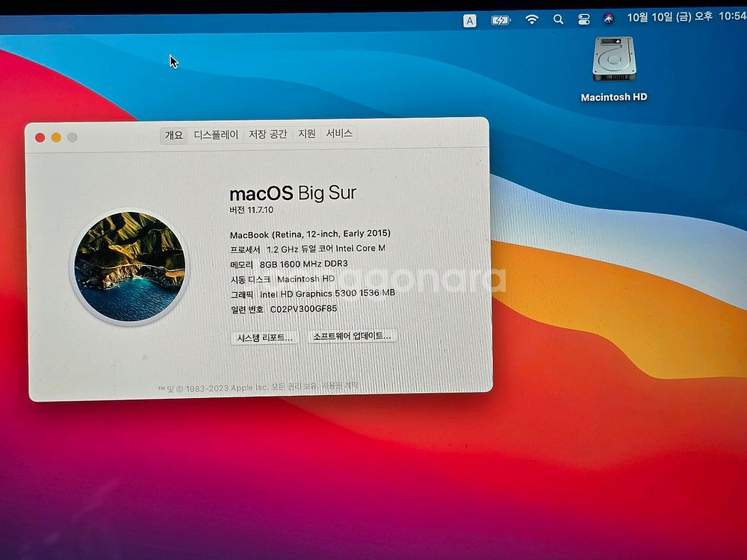The height and width of the screenshot is (560, 747).
Task: Open Control Center from the menu bar
Action: pos(583,19)
